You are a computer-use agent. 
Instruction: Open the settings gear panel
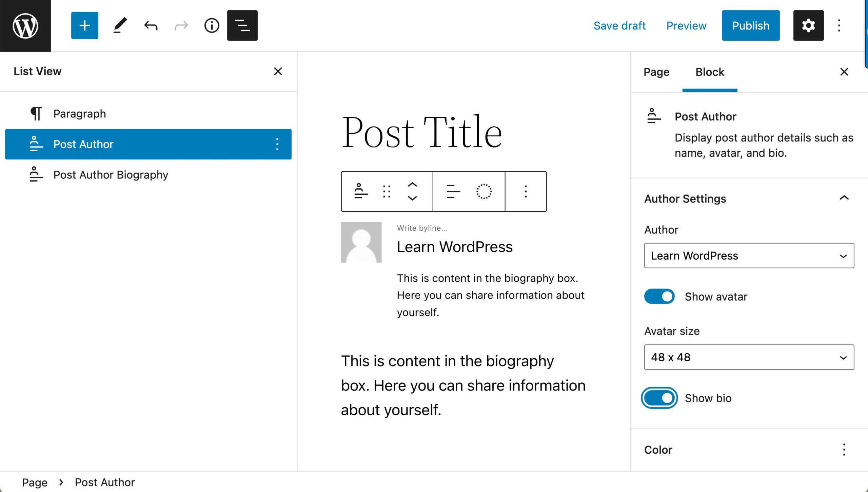[808, 25]
